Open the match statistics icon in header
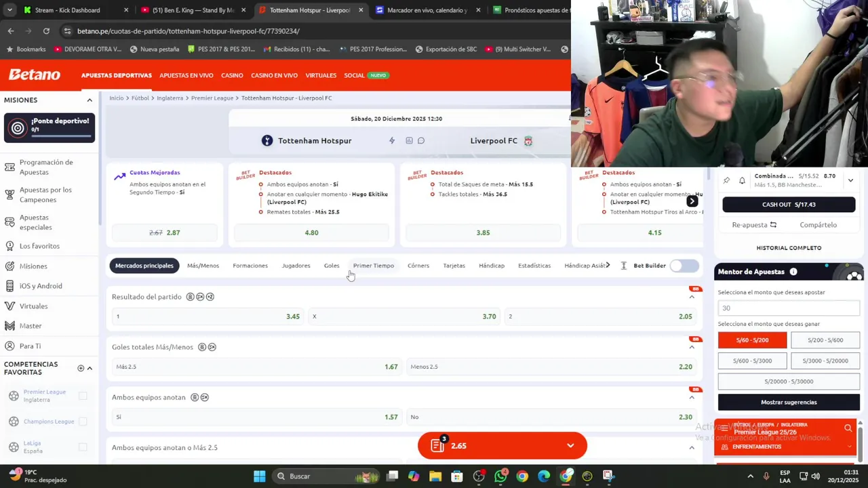The width and height of the screenshot is (868, 488). click(x=409, y=140)
